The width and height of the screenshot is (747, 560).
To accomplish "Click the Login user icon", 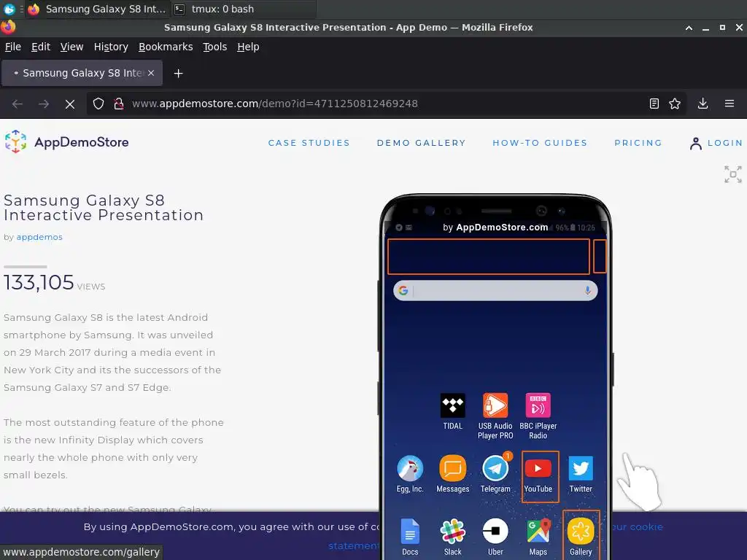I will click(695, 143).
